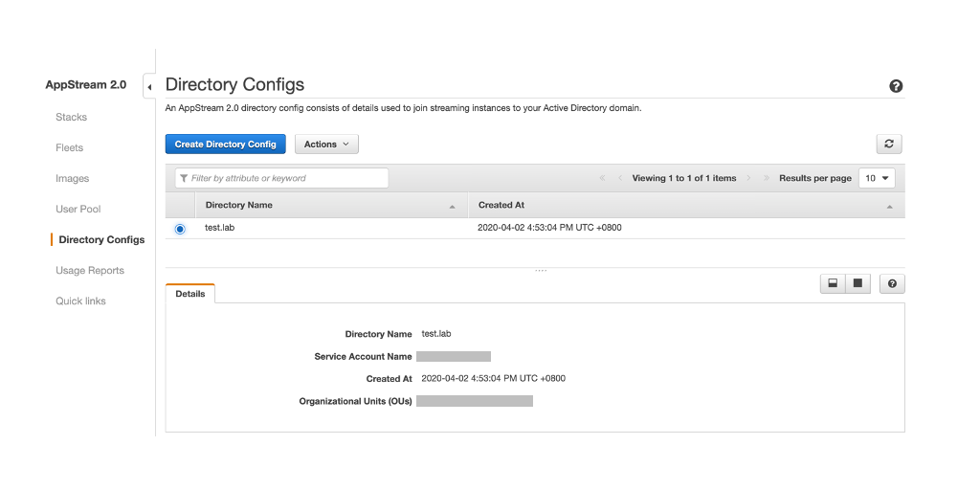The height and width of the screenshot is (490, 980).
Task: Click the test.lab table cell
Action: 219,228
